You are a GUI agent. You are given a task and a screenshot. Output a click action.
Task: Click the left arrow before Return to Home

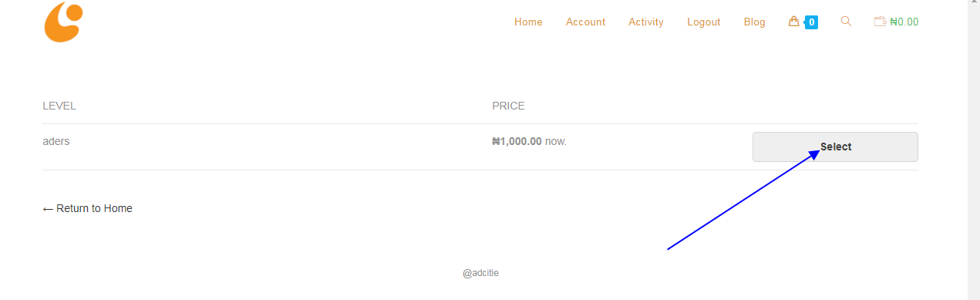pos(48,209)
